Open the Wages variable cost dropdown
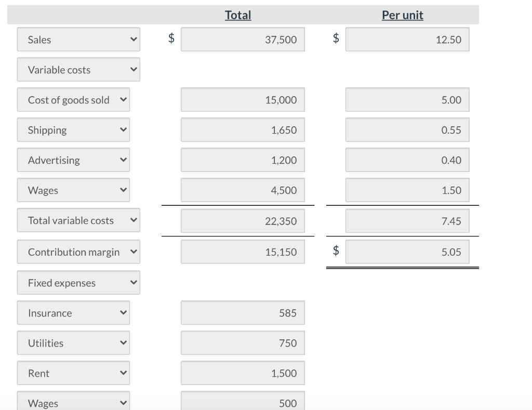This screenshot has width=532, height=410. pos(73,190)
